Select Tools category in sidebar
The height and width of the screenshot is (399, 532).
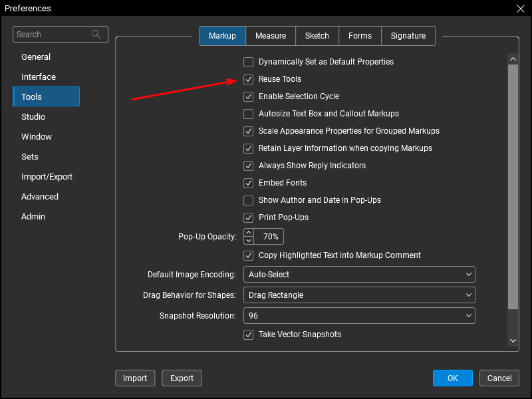pyautogui.click(x=46, y=96)
